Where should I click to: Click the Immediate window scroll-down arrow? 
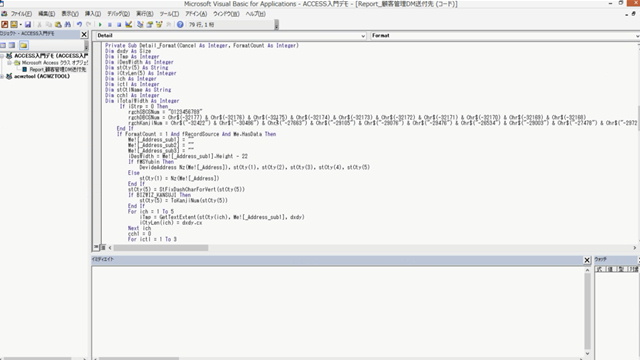[587, 353]
